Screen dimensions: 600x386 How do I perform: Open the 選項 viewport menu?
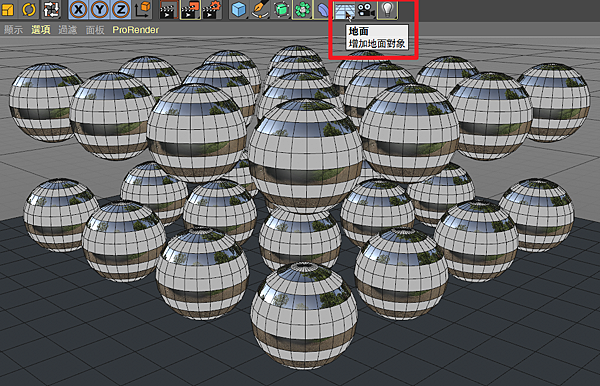click(41, 30)
